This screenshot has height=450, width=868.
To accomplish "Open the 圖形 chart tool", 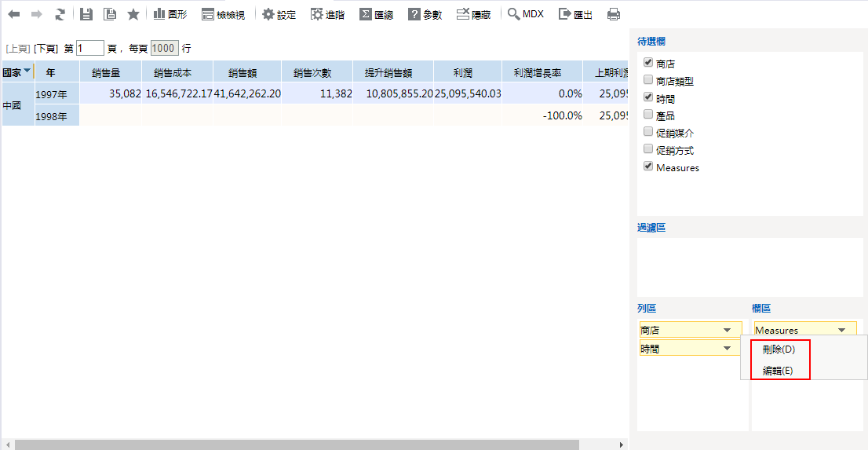I will point(170,14).
